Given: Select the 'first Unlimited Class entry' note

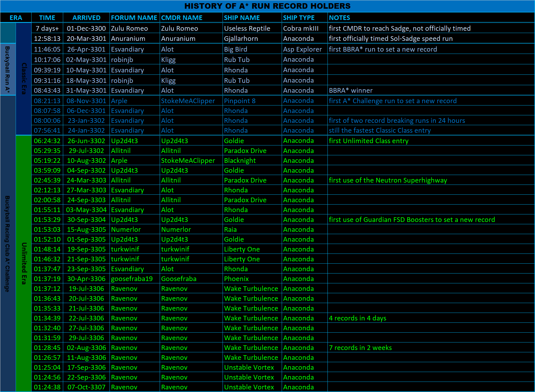Looking at the screenshot, I should 369,141.
